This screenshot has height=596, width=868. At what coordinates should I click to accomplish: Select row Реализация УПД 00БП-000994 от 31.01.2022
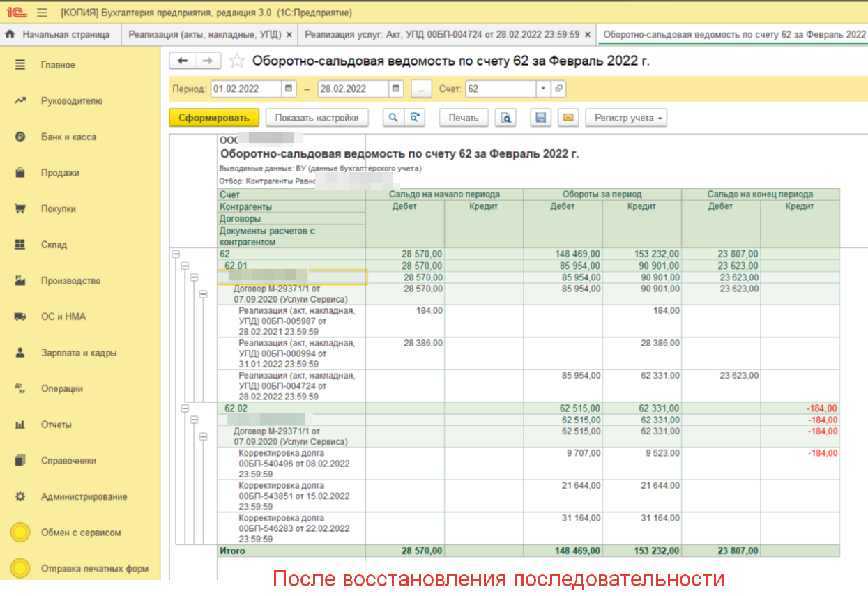[530, 353]
